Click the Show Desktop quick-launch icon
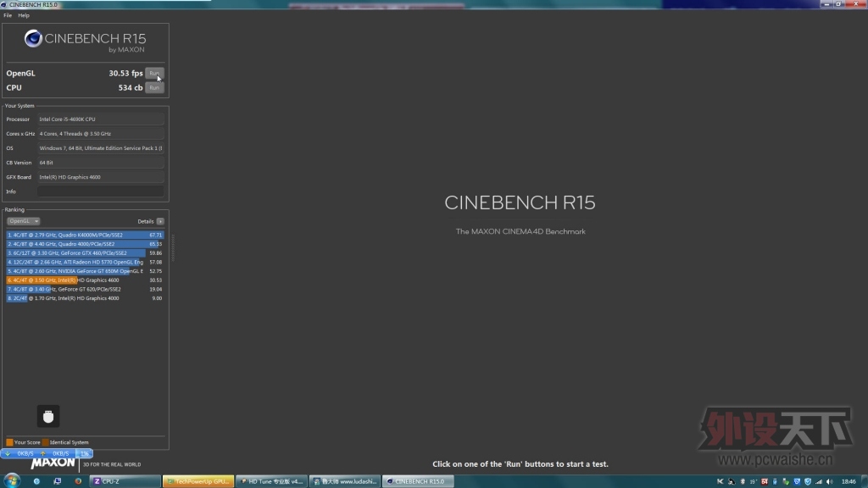The width and height of the screenshot is (868, 488). (x=57, y=481)
